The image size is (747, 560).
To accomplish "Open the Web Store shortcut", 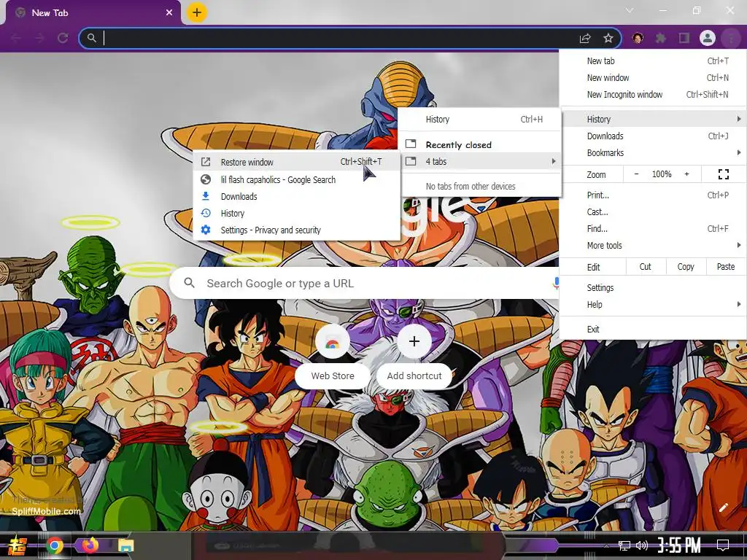I will pyautogui.click(x=333, y=356).
